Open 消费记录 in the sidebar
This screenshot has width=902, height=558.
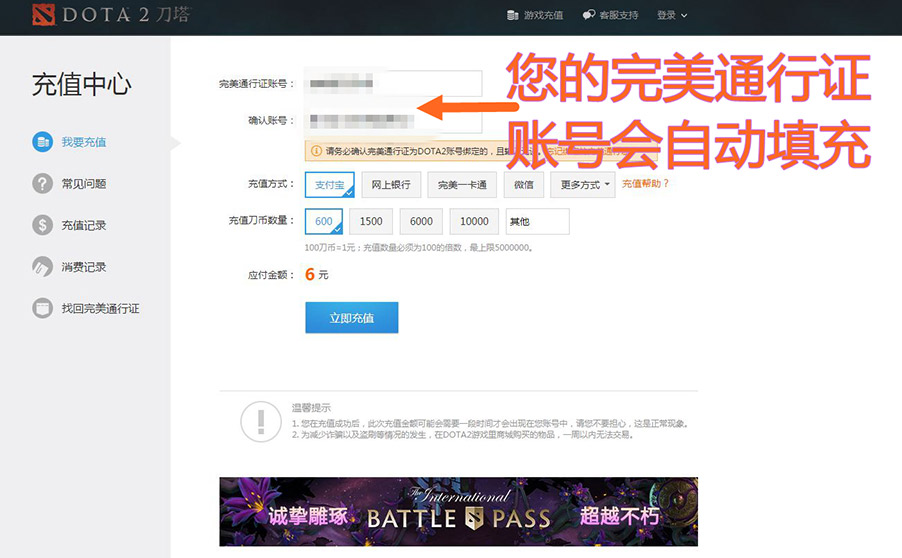coord(84,267)
